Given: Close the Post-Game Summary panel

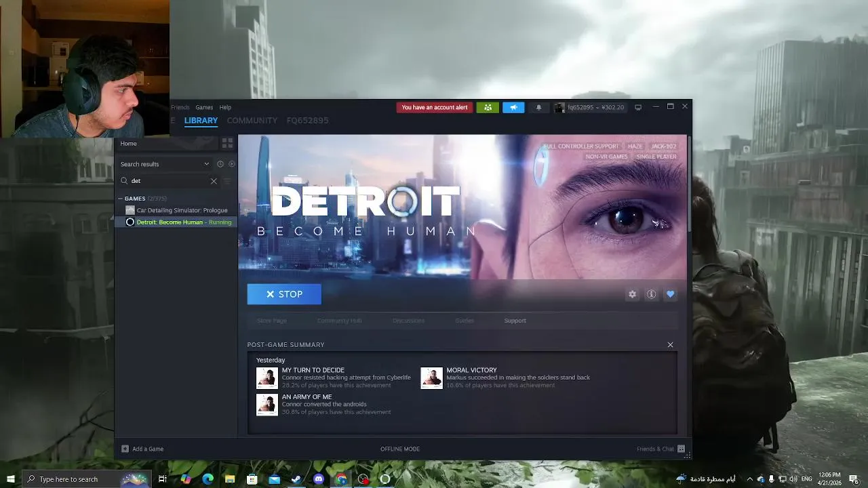Looking at the screenshot, I should point(670,345).
